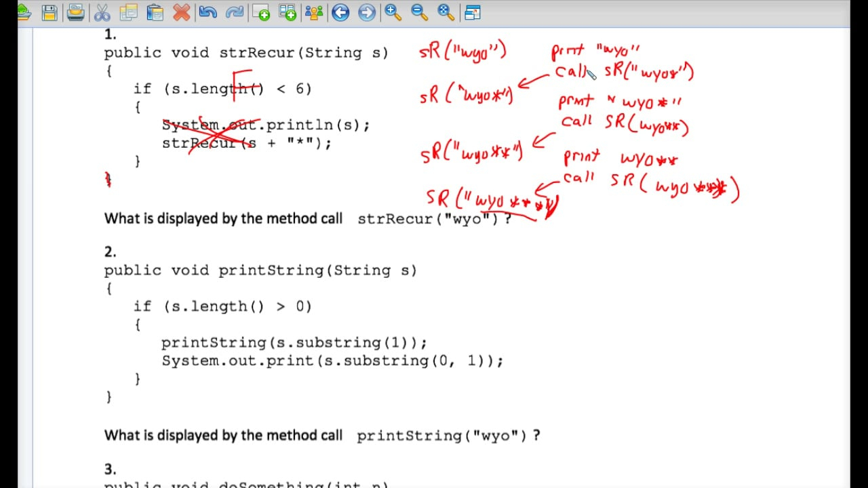Save the document with the Save icon
The image size is (868, 488).
(x=50, y=12)
